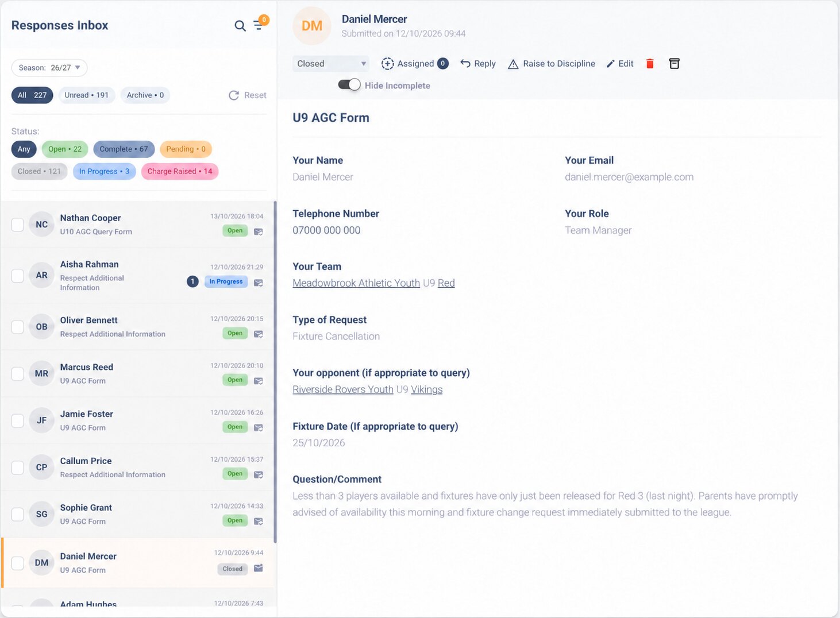This screenshot has height=618, width=840.
Task: Toggle the Hide Incomplete switch
Action: (x=349, y=85)
